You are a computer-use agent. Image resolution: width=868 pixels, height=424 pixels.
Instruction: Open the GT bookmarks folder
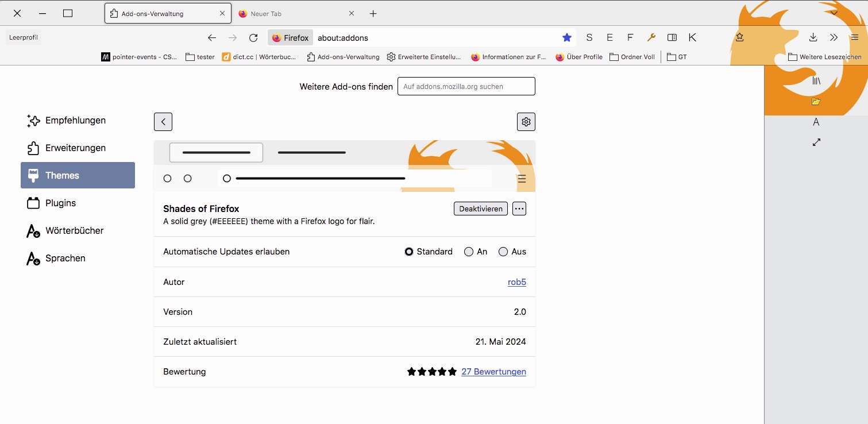coord(677,57)
